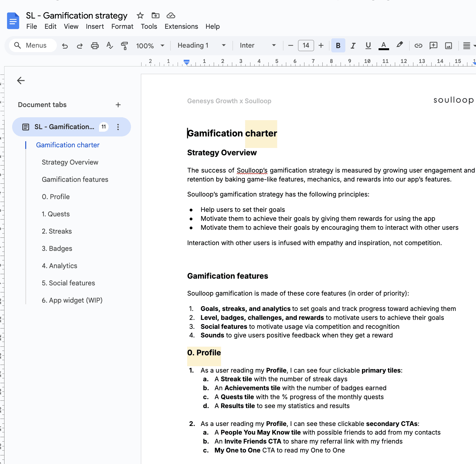Image resolution: width=476 pixels, height=464 pixels.
Task: Check the cloud save status icon
Action: [171, 15]
